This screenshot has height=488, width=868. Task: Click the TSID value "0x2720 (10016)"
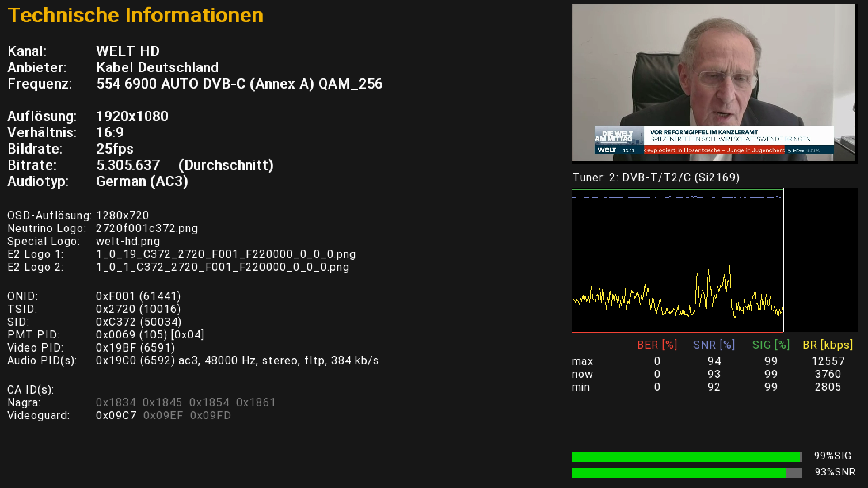[138, 309]
